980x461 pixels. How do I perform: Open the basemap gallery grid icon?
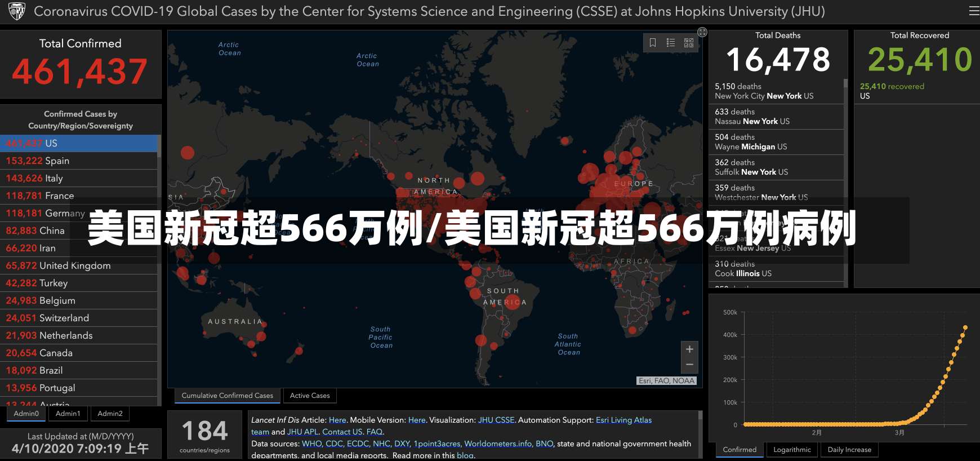pos(689,43)
